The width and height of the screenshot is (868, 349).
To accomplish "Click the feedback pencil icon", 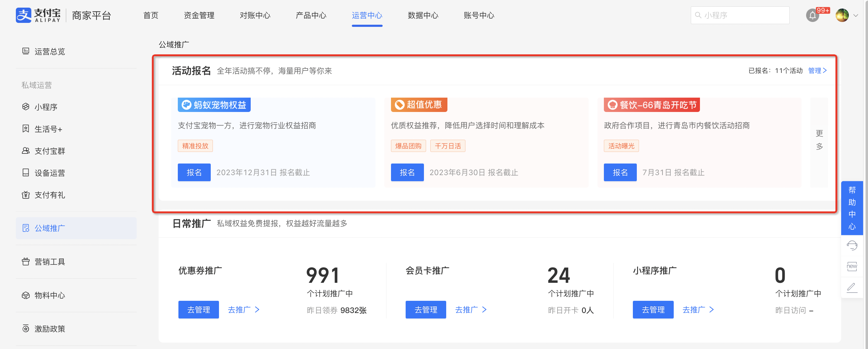I will pos(852,287).
